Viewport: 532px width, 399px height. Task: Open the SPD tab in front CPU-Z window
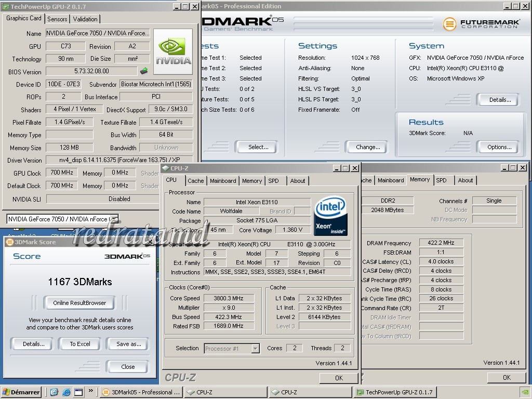click(273, 181)
